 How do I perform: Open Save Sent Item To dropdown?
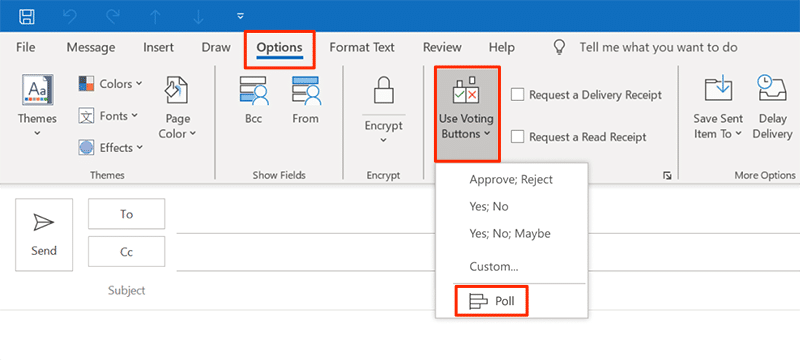coord(717,108)
